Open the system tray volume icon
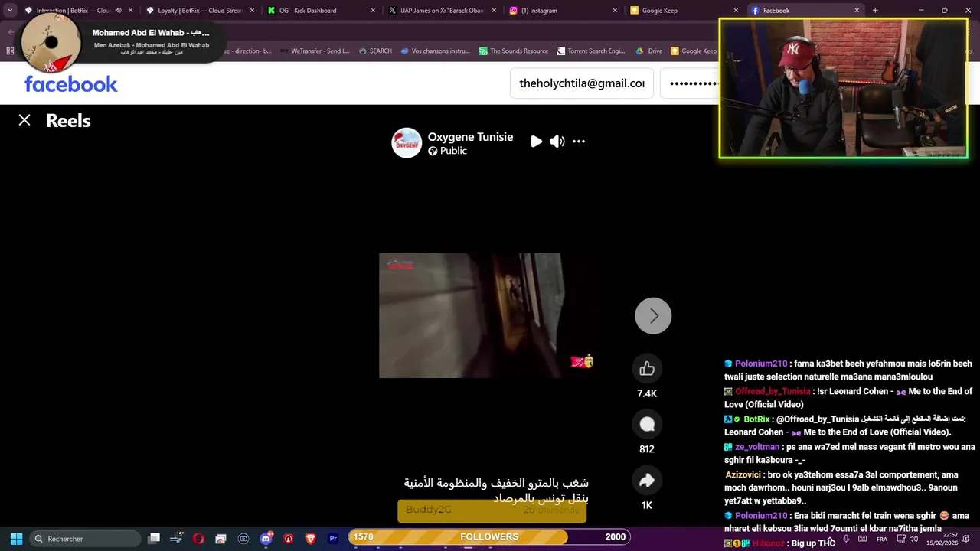The width and height of the screenshot is (980, 551). coord(913,539)
